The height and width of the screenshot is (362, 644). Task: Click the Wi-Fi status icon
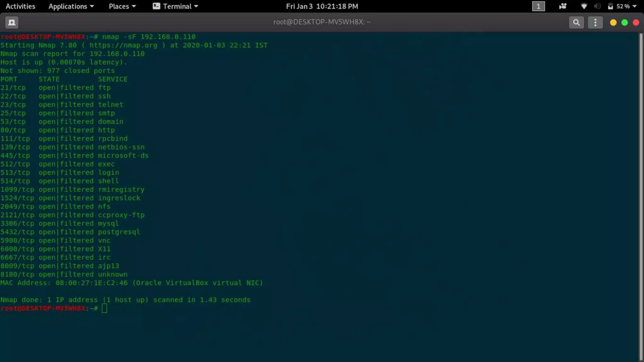click(x=584, y=6)
